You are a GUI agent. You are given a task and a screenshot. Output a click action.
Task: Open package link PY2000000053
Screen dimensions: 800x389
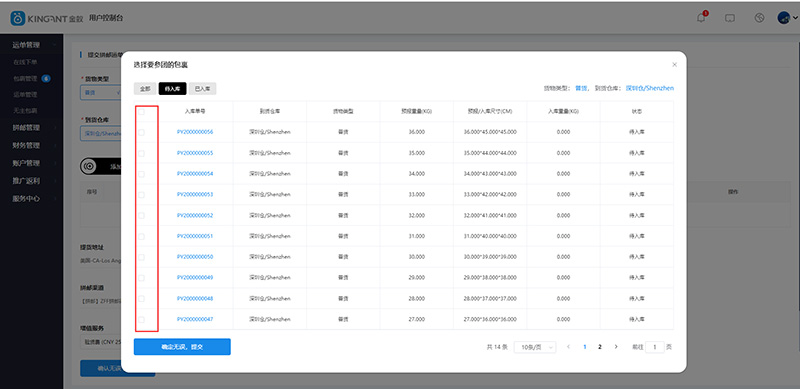coord(195,194)
